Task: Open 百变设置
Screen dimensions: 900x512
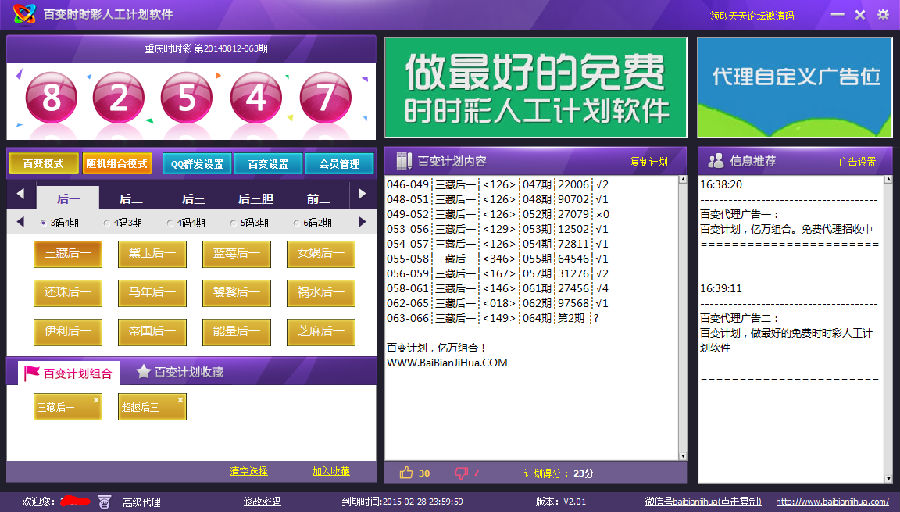Action: [268, 164]
